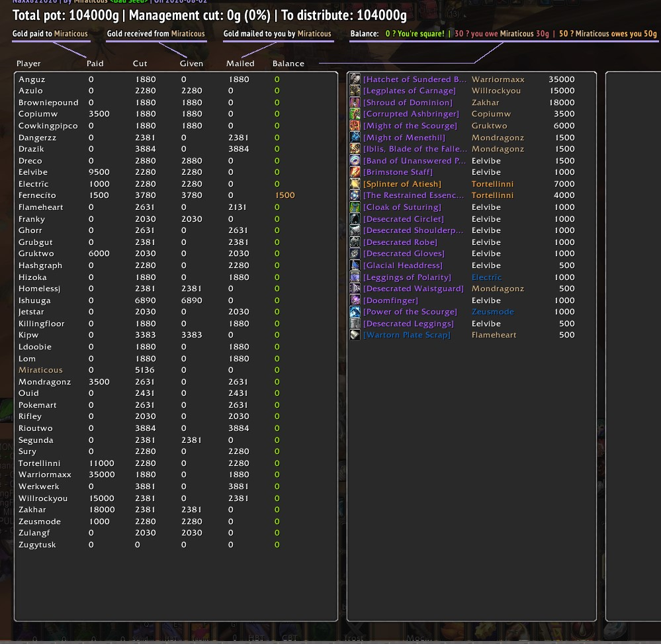Screen dimensions: 661x644
Task: Click the Corrupted Ashbringer item icon
Action: (x=355, y=114)
